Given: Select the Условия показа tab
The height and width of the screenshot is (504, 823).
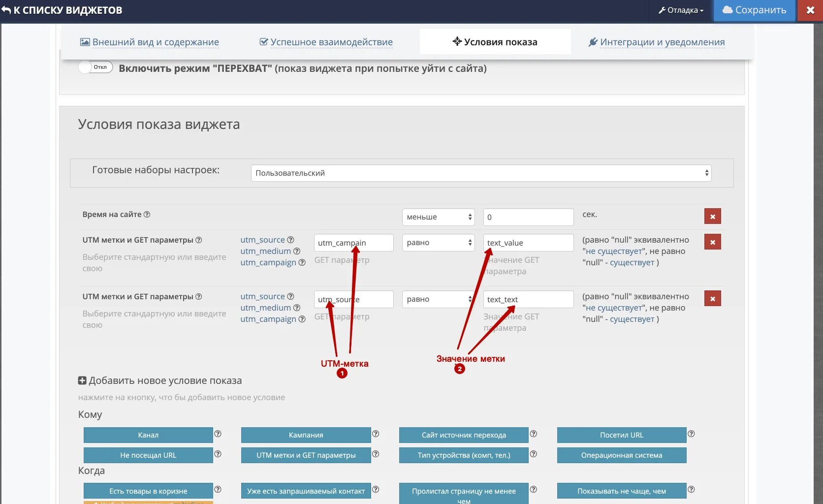Looking at the screenshot, I should click(495, 42).
